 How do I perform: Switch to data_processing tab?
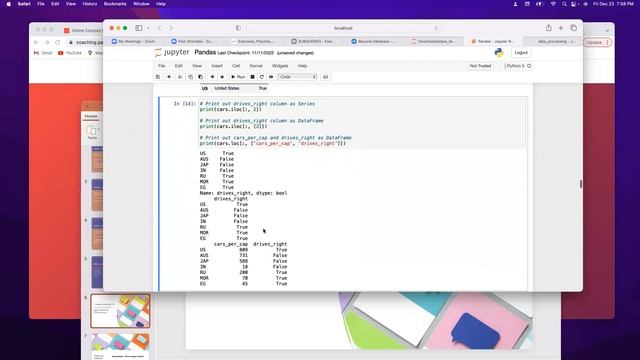tap(552, 41)
